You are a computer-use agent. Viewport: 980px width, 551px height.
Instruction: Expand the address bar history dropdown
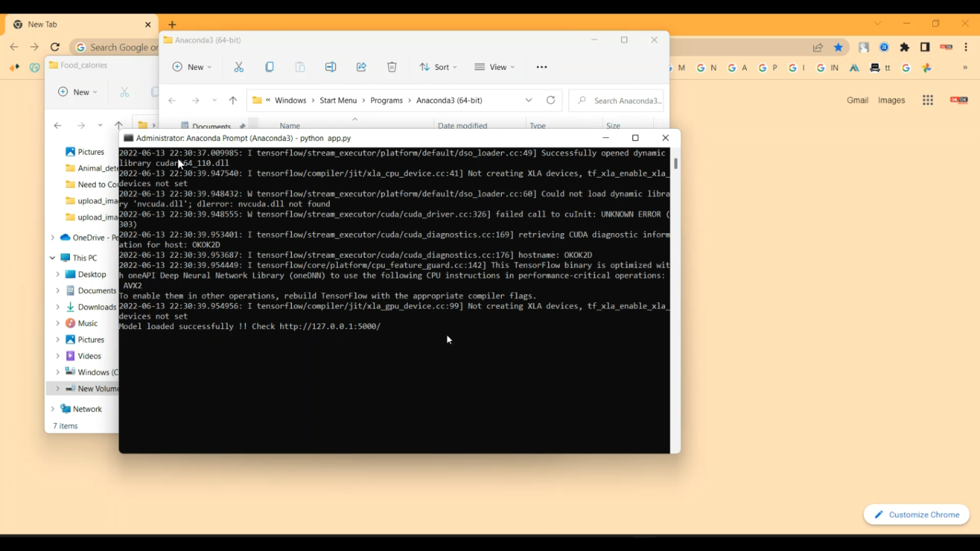529,100
